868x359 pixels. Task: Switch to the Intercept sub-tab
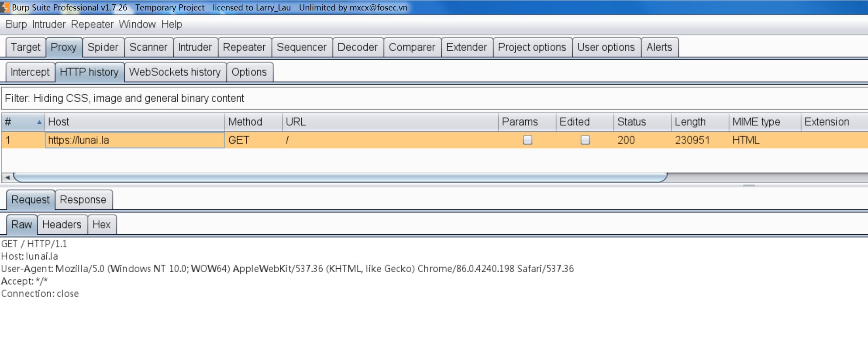click(x=30, y=72)
